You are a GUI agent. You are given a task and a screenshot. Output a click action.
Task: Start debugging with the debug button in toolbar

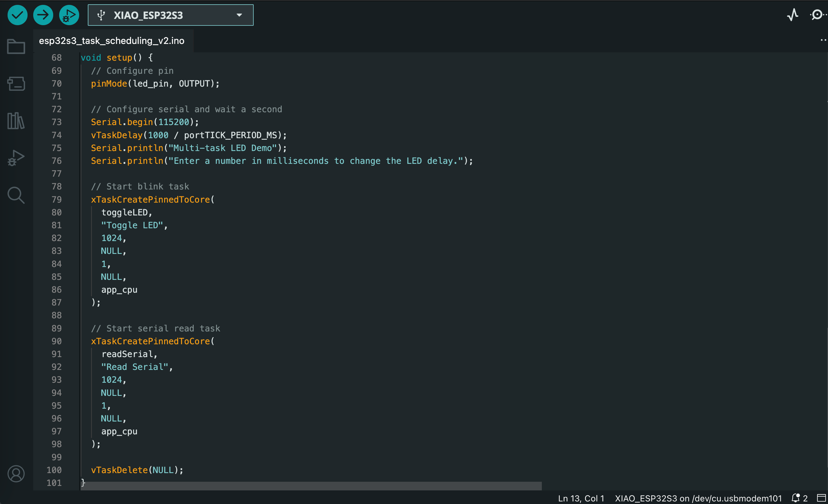click(69, 15)
